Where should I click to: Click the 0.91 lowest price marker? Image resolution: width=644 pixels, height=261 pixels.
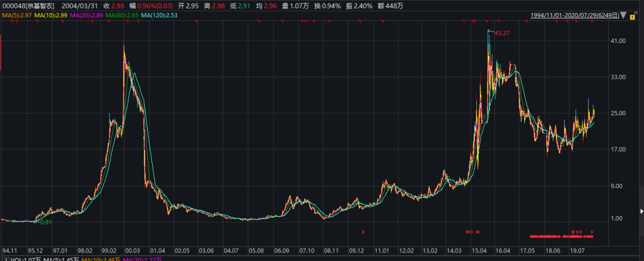tap(45, 222)
